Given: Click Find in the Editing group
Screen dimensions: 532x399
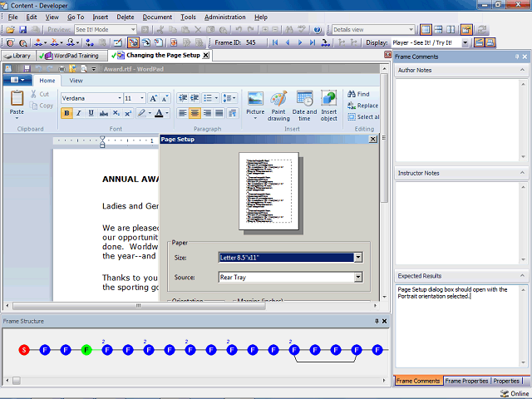Looking at the screenshot, I should click(x=358, y=94).
